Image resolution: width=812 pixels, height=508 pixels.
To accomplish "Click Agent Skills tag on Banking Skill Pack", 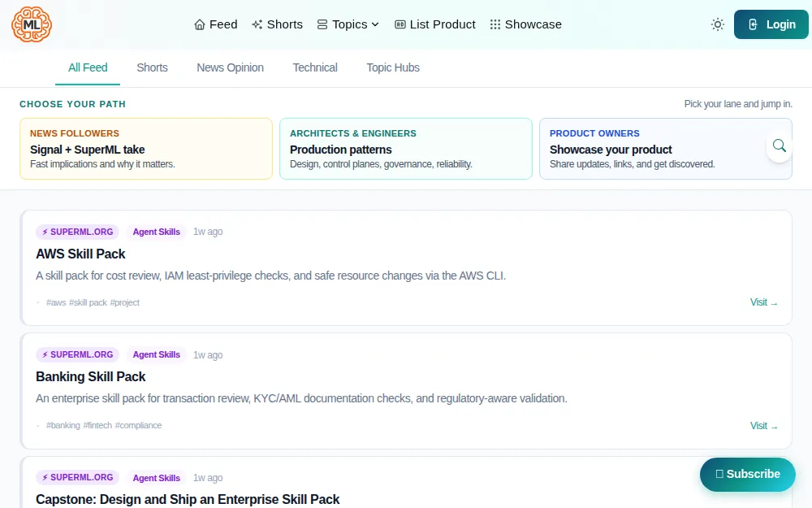I will (x=157, y=354).
